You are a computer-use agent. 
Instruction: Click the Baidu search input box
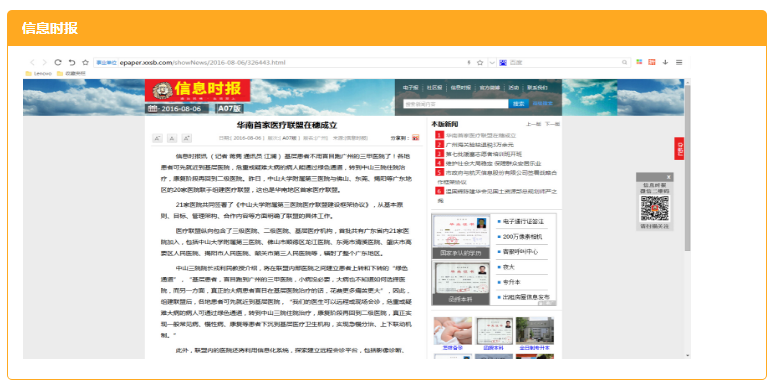564,62
